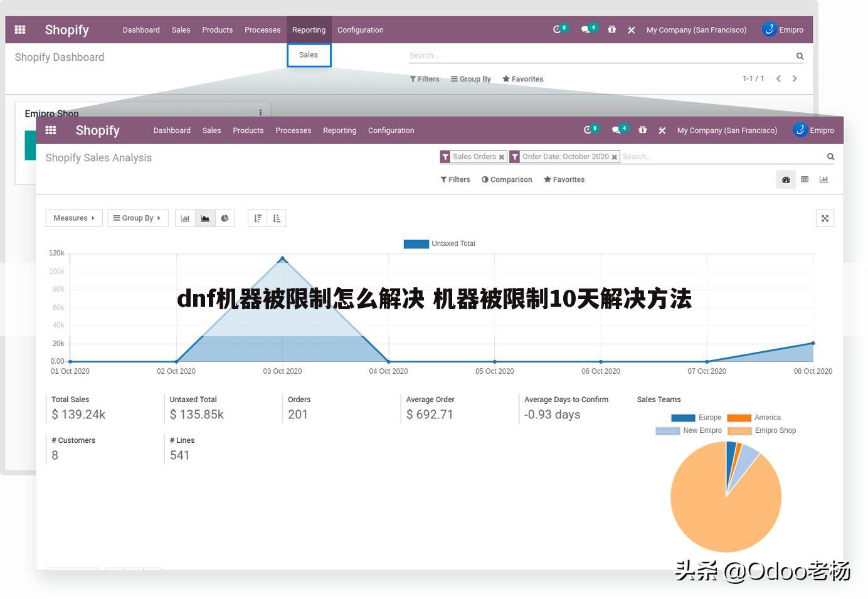Screen dimensions: 868x599
Task: Click Shopify brand in back window
Action: coord(66,29)
